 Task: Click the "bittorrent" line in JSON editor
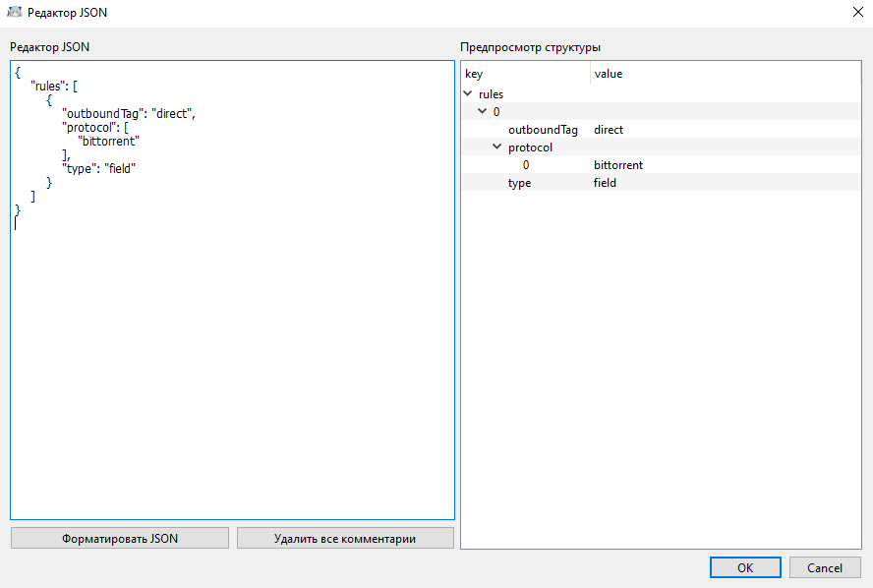108,141
